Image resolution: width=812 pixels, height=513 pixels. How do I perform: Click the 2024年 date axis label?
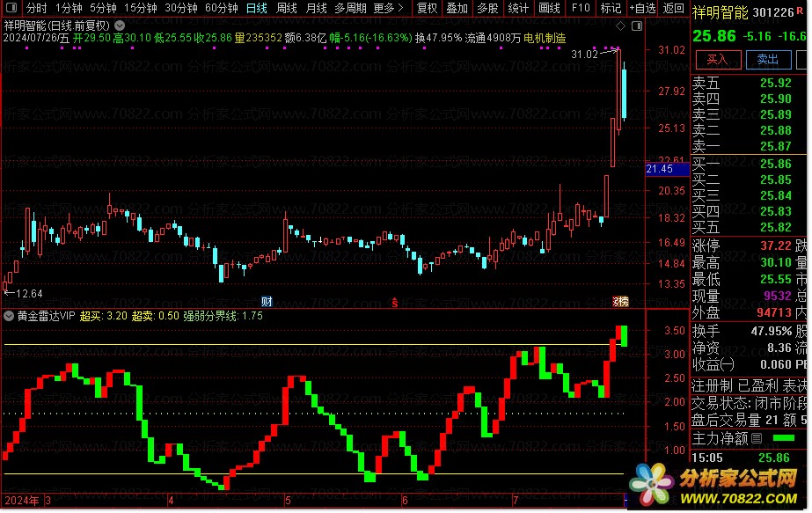22,501
